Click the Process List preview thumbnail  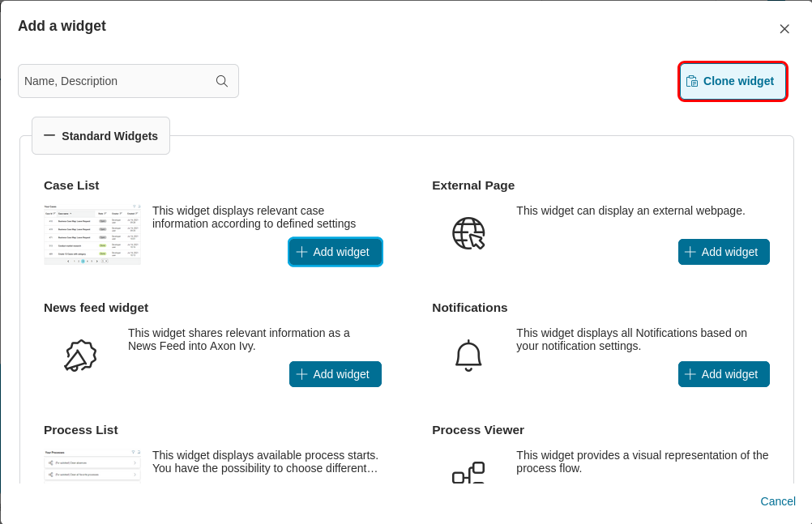tap(92, 466)
